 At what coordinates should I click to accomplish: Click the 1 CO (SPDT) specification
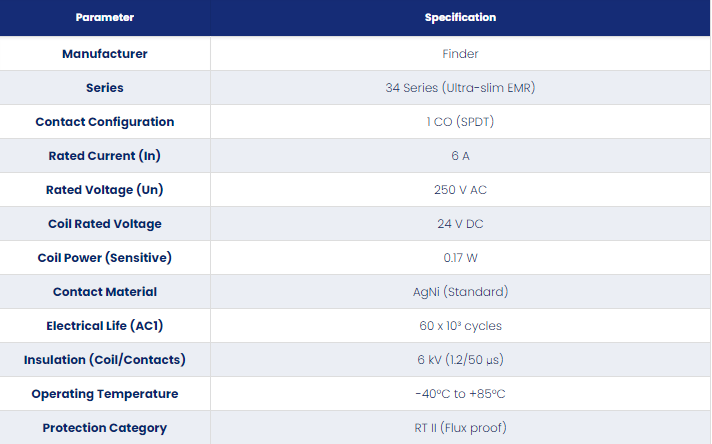point(460,122)
